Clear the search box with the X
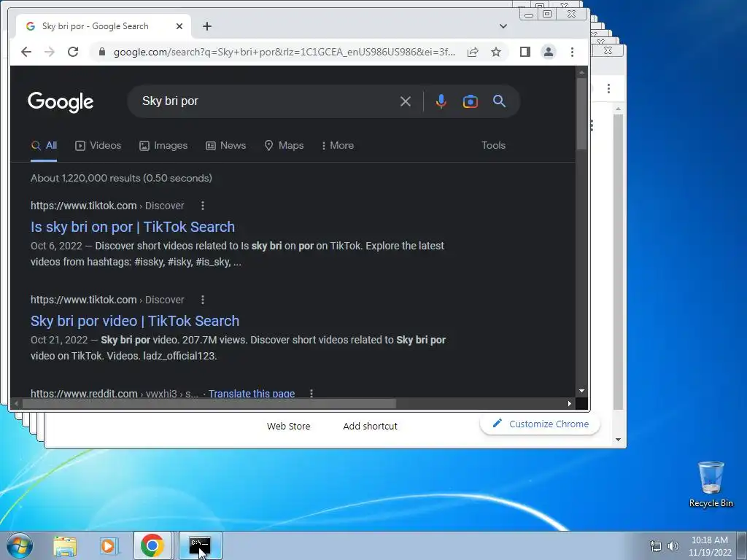The width and height of the screenshot is (747, 560). (x=406, y=101)
